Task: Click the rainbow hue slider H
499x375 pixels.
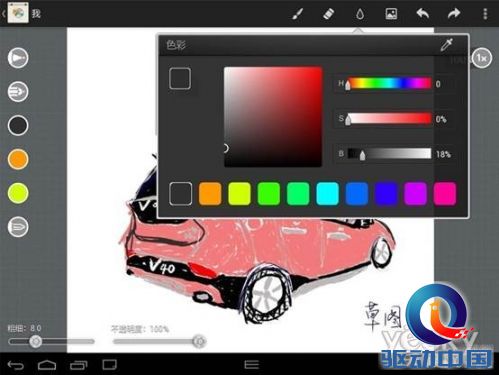Action: (389, 83)
